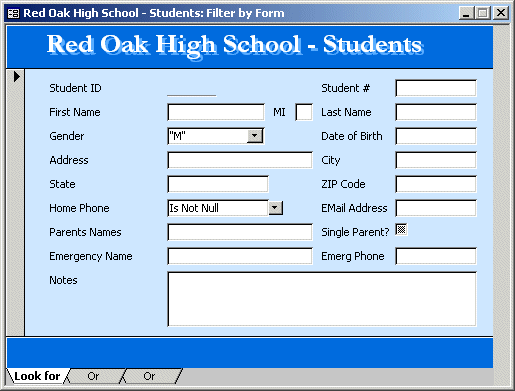The image size is (515, 391).
Task: Switch to the first Or tab
Action: point(93,376)
